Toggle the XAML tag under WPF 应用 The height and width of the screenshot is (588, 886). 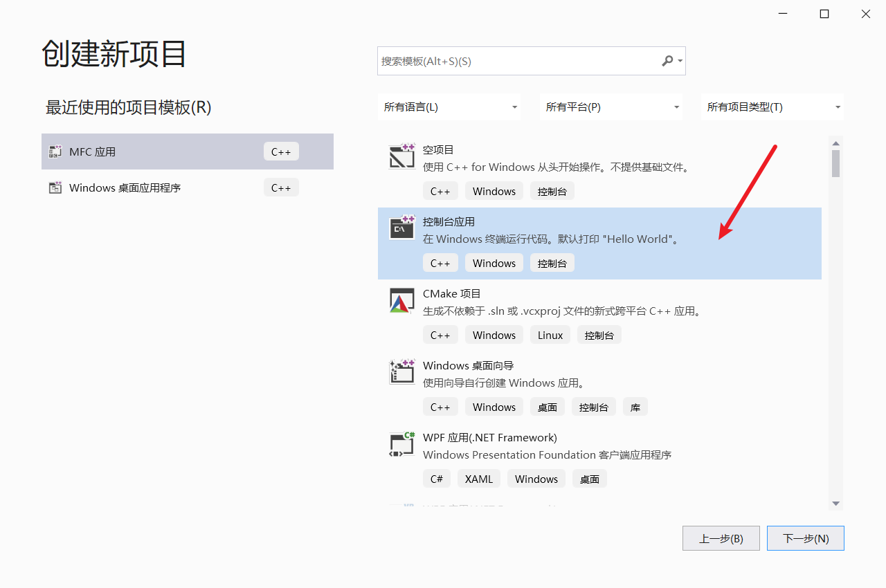(x=478, y=478)
